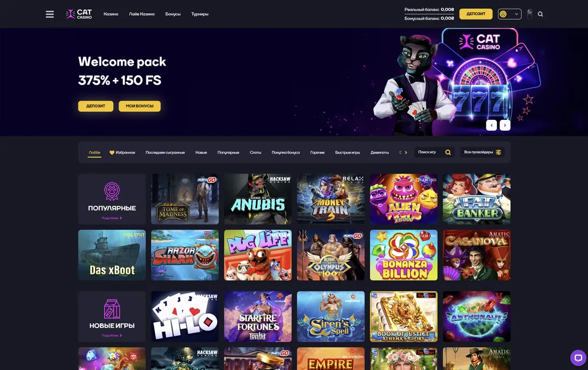
Task: Open the Новые игры milk carton tile
Action: pyautogui.click(x=112, y=316)
